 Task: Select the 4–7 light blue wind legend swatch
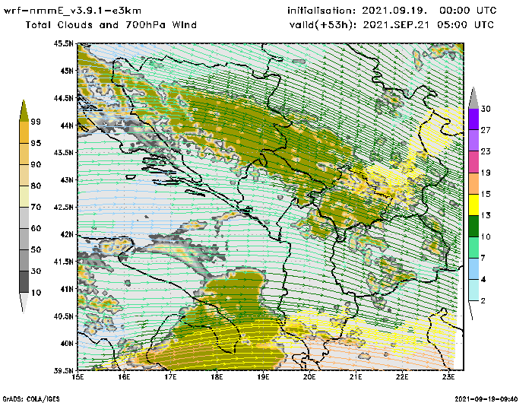(x=473, y=269)
